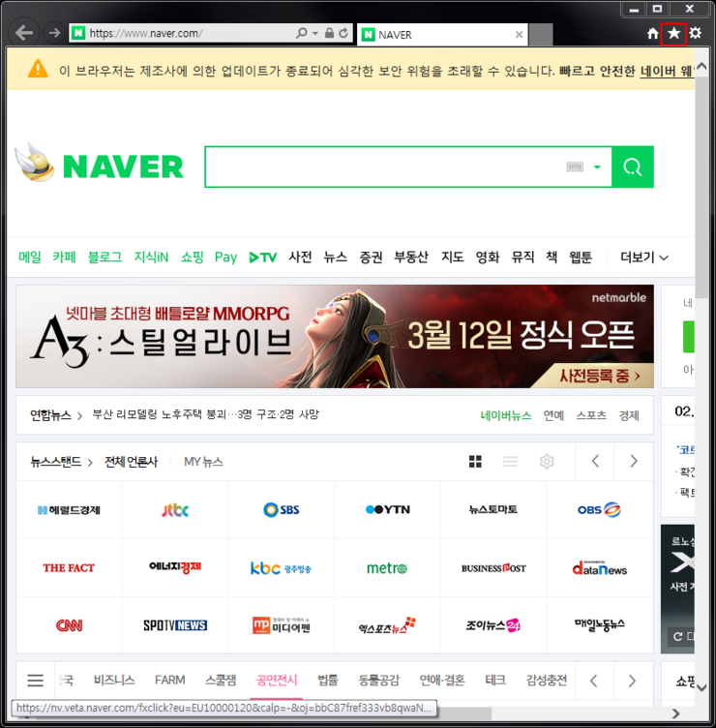
Task: Switch newsstand to grid view
Action: 475,462
